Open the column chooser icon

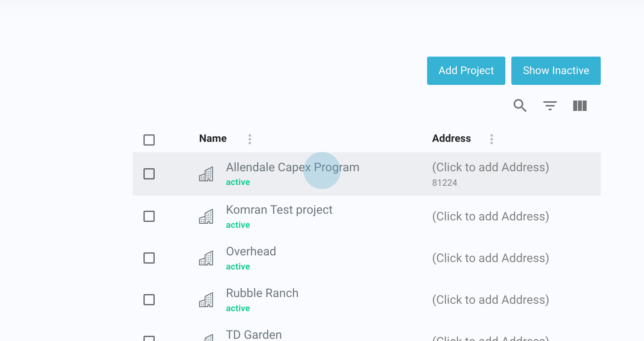tap(580, 106)
